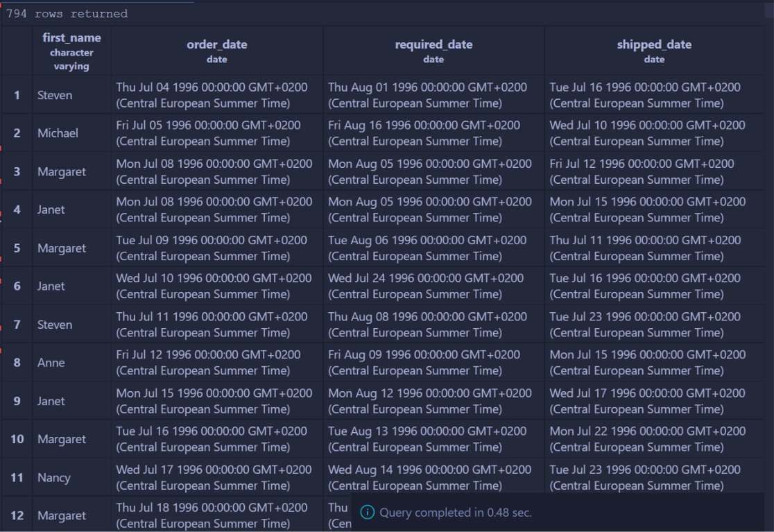Select row number 12
Viewport: 774px width, 532px height.
17,515
